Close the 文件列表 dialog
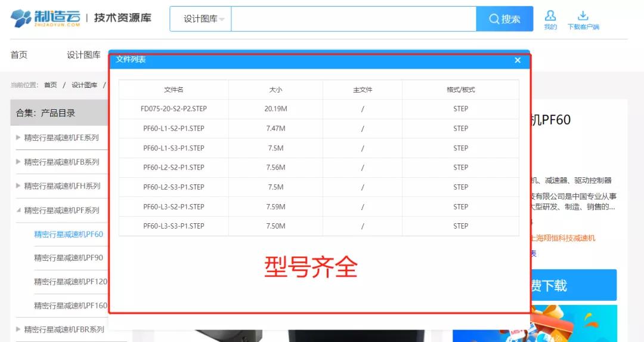The width and height of the screenshot is (644, 342). 518,60
